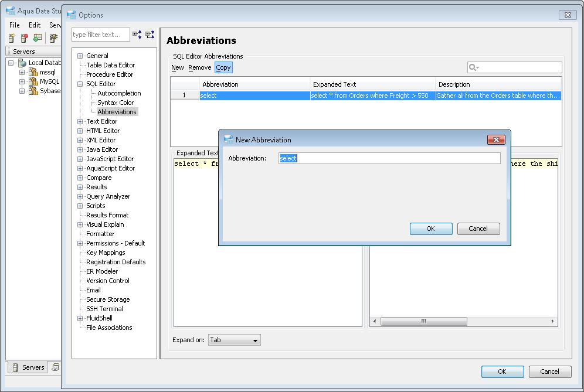Click Cancel in the Options dialog

[550, 371]
